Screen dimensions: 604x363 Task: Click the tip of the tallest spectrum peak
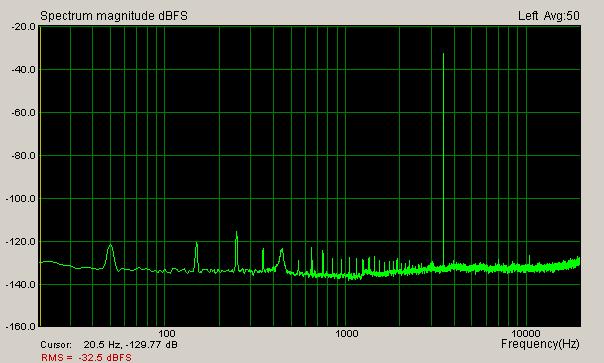pos(443,54)
